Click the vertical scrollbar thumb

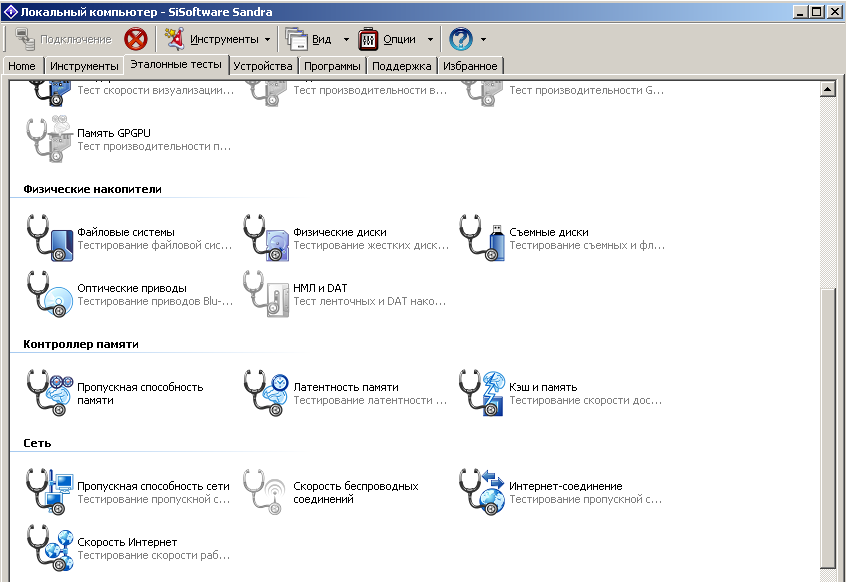827,429
